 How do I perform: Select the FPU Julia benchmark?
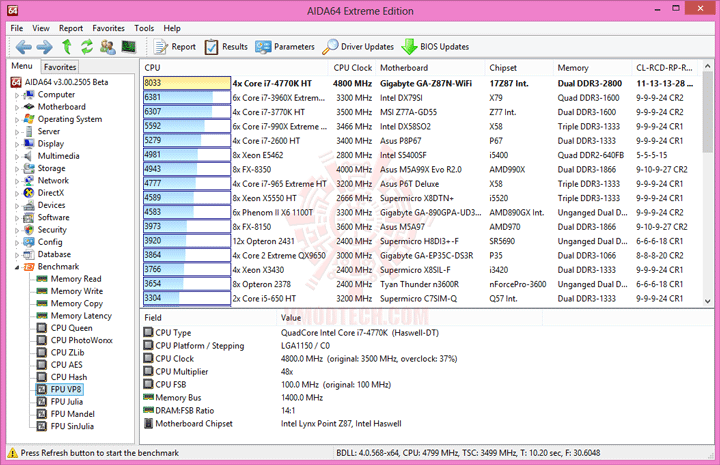67,402
